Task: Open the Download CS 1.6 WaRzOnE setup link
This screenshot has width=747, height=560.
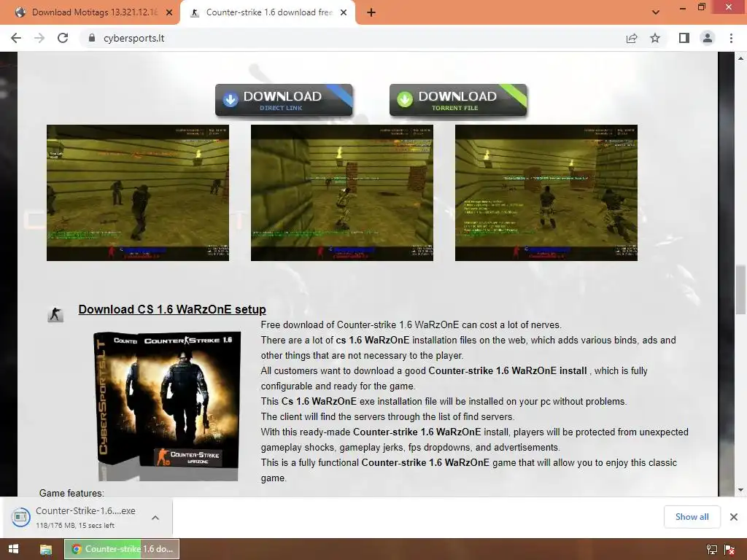Action: point(172,309)
